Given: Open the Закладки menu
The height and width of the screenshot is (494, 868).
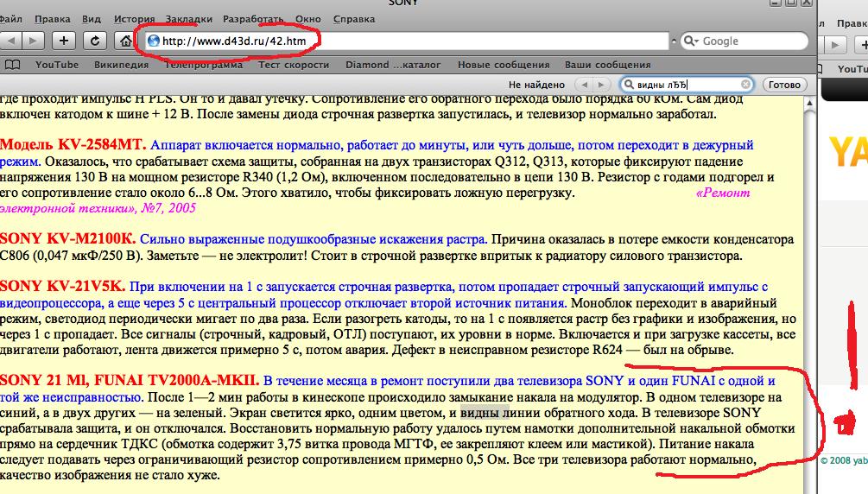Looking at the screenshot, I should tap(189, 19).
